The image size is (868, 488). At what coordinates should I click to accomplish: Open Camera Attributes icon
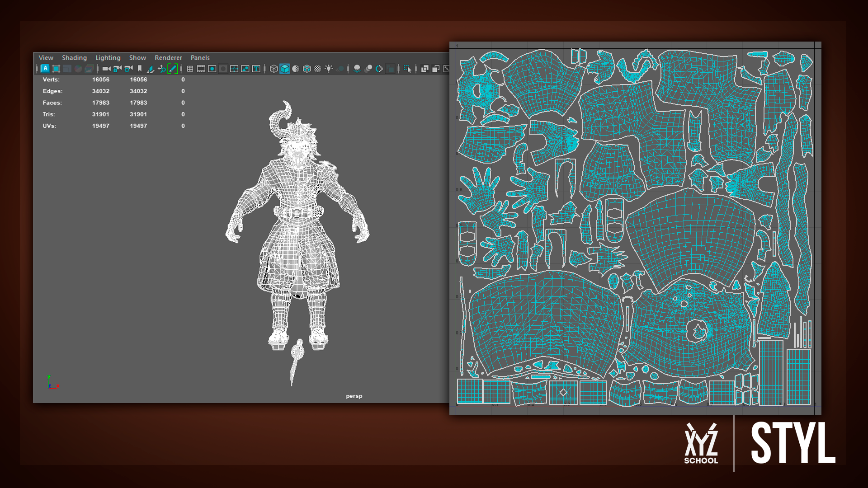click(128, 69)
